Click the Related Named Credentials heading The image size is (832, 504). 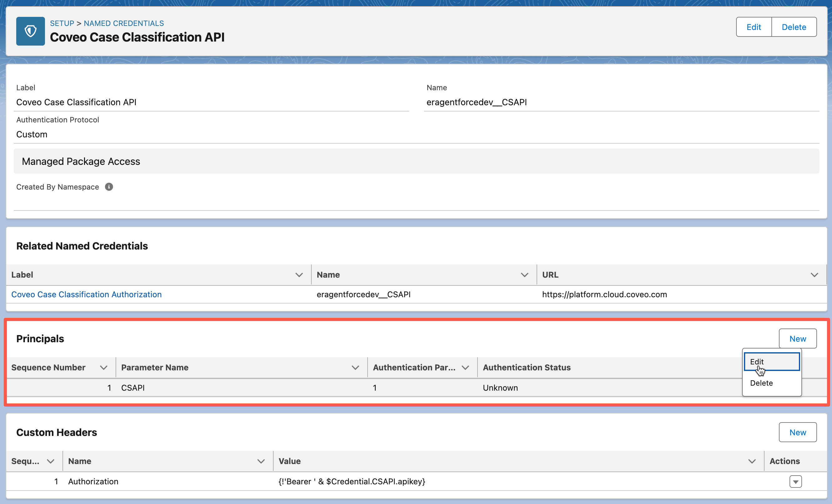point(82,246)
